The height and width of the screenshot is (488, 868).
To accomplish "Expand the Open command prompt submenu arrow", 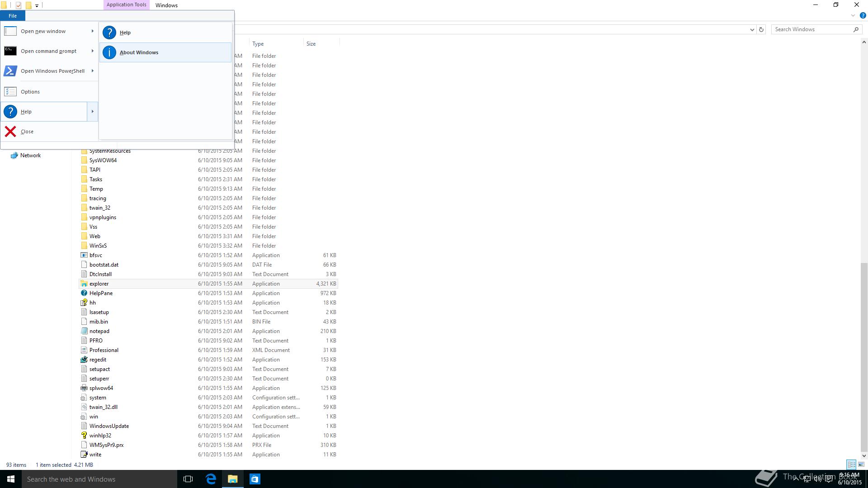I will 92,51.
